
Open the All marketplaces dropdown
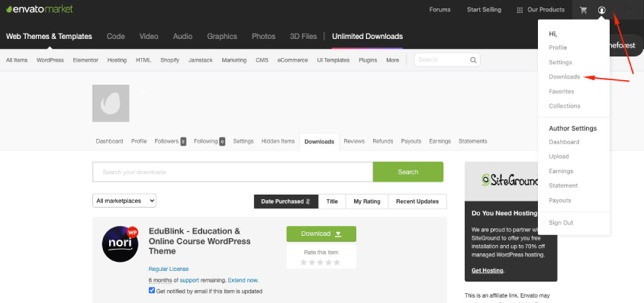click(x=124, y=201)
